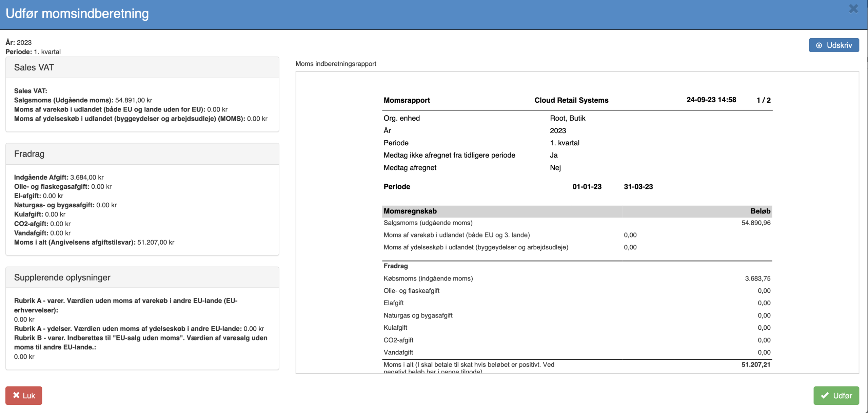Click the Moms af varekøb i udlandet line in Sales VAT

click(121, 109)
